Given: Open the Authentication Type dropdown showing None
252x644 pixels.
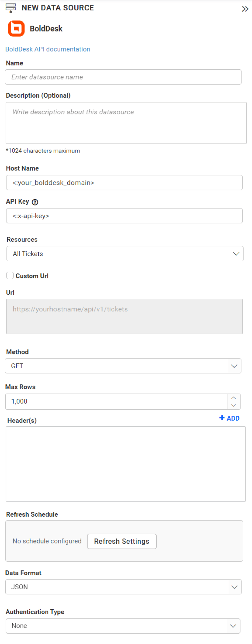Looking at the screenshot, I should pyautogui.click(x=123, y=626).
